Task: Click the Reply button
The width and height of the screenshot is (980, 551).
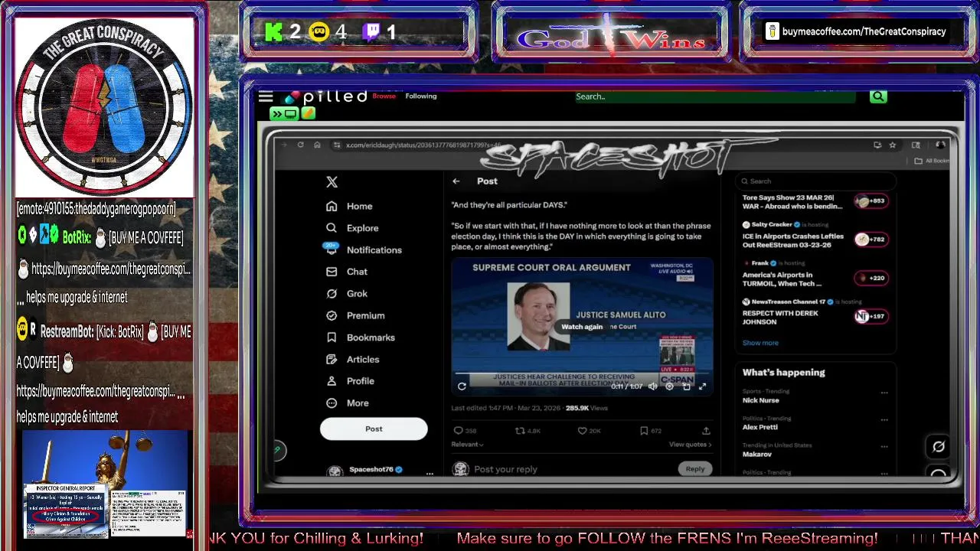Action: (695, 469)
